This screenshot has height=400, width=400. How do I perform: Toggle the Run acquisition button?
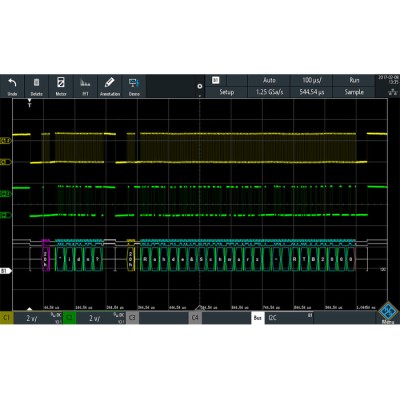[x=354, y=80]
